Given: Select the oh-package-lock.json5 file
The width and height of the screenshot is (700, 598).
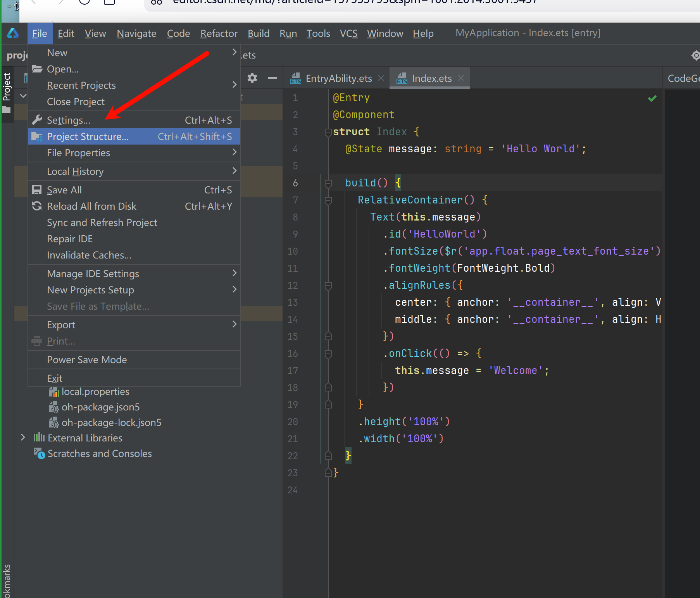Looking at the screenshot, I should point(111,422).
